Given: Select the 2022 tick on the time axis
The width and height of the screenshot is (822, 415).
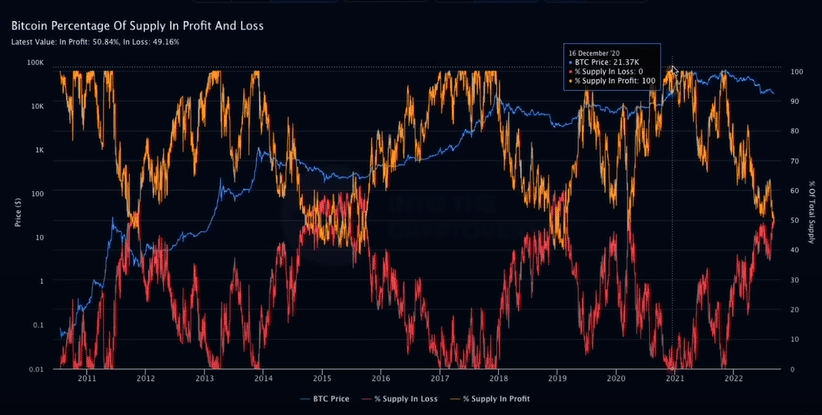Looking at the screenshot, I should pyautogui.click(x=735, y=379).
